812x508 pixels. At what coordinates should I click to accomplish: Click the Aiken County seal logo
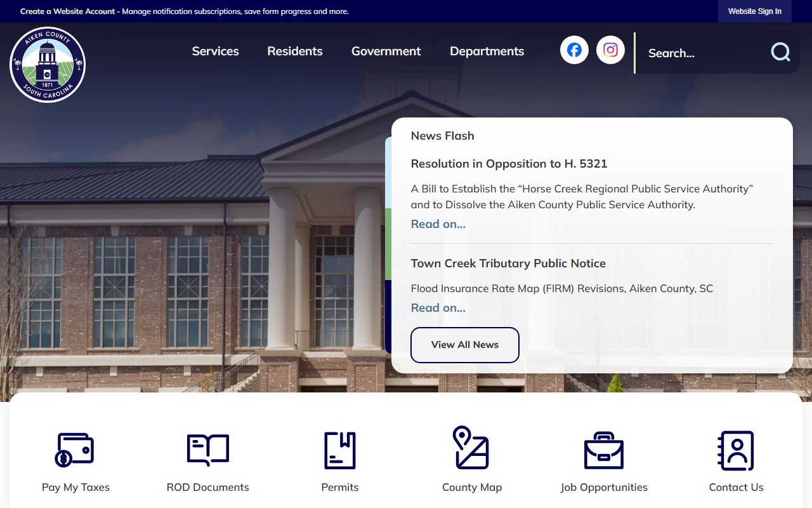(48, 65)
